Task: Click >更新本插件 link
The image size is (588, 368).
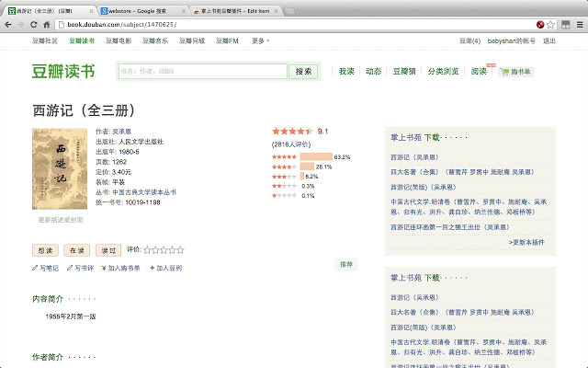Action: [x=526, y=242]
